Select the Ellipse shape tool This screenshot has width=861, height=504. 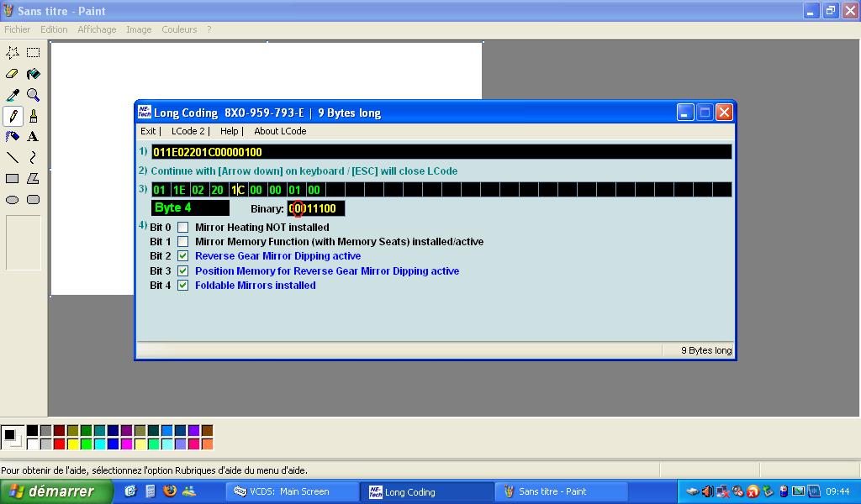[13, 200]
